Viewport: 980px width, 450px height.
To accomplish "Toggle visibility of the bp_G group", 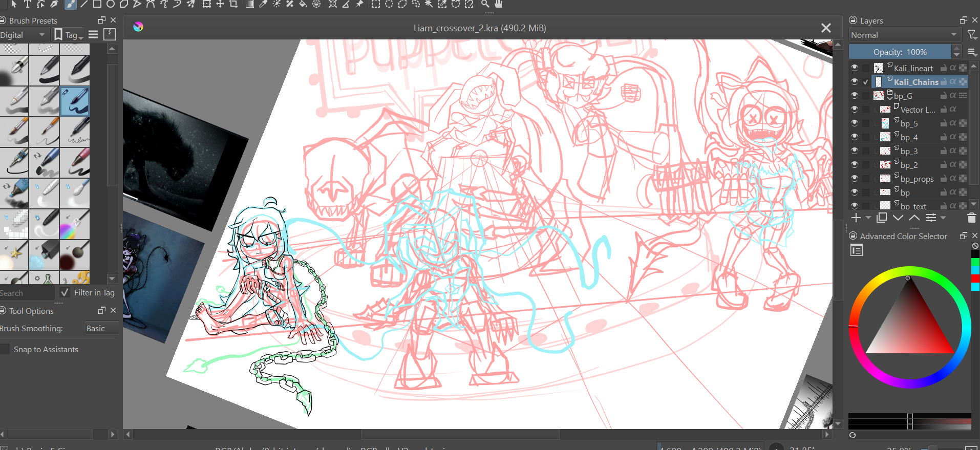I will click(x=855, y=95).
